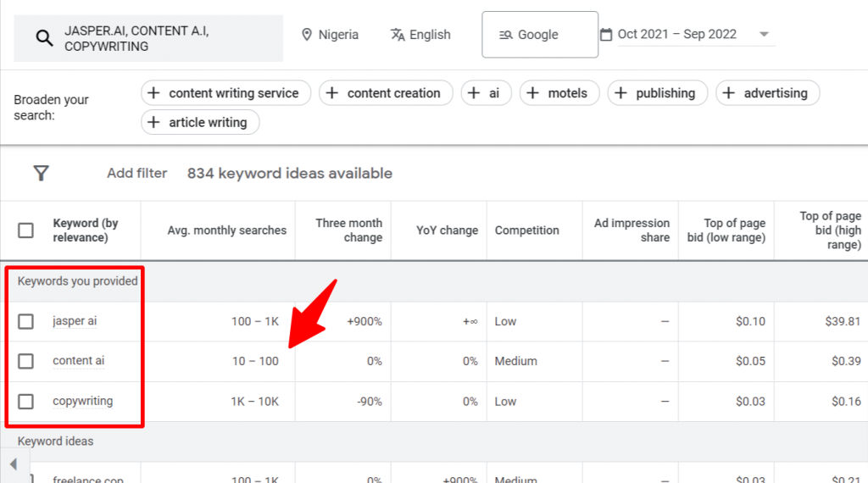Click Add filter

click(136, 173)
